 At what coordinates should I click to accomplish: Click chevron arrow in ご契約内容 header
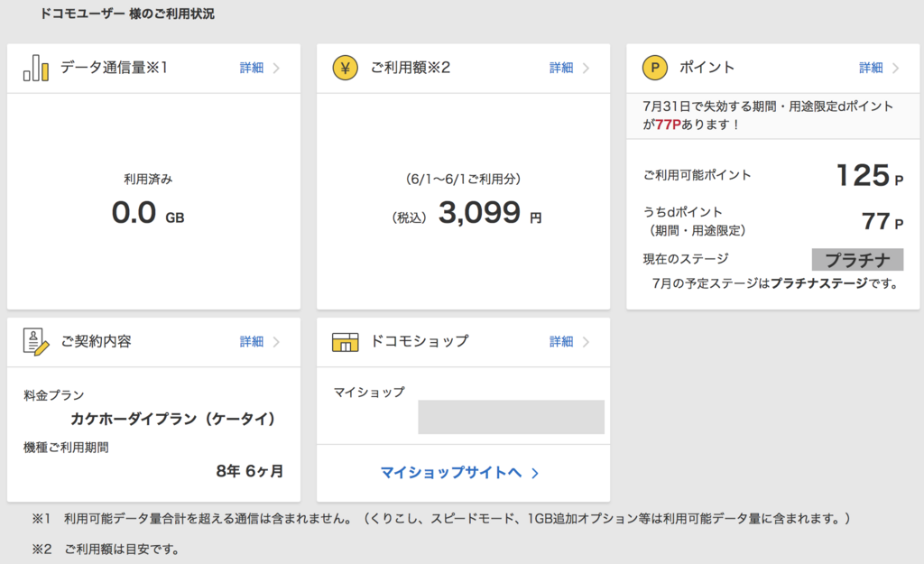[276, 342]
